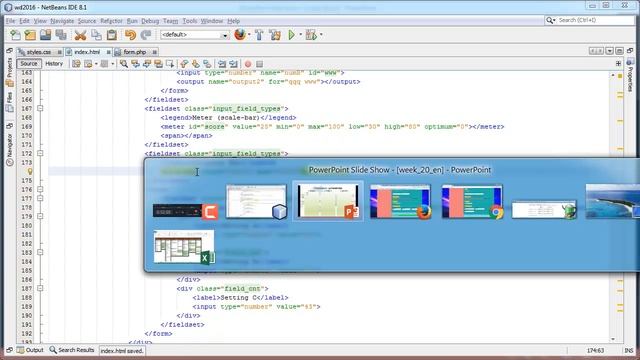This screenshot has height=360, width=640.
Task: Select the Excel window thumbnail
Action: point(184,247)
